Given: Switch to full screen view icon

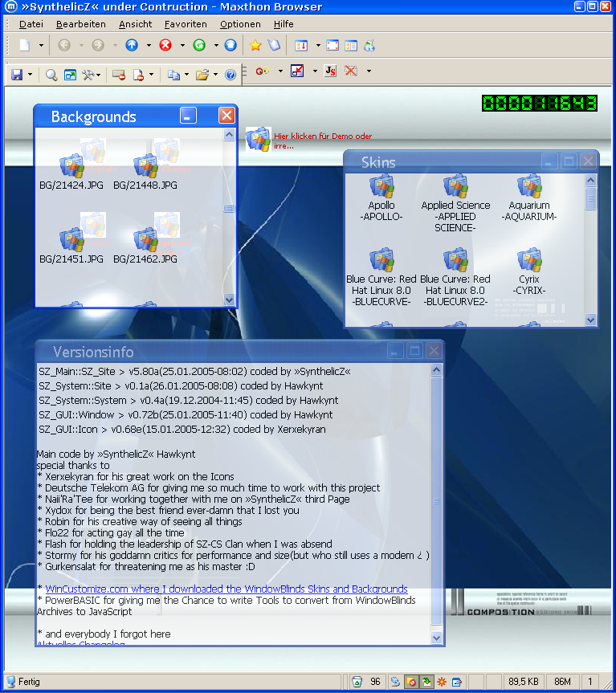Looking at the screenshot, I should click(332, 45).
